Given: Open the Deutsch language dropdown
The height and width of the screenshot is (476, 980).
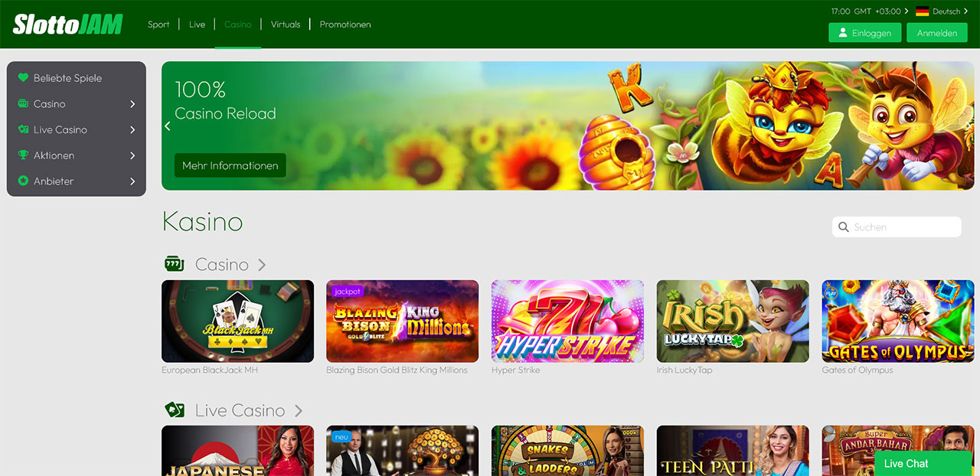Looking at the screenshot, I should click(949, 11).
